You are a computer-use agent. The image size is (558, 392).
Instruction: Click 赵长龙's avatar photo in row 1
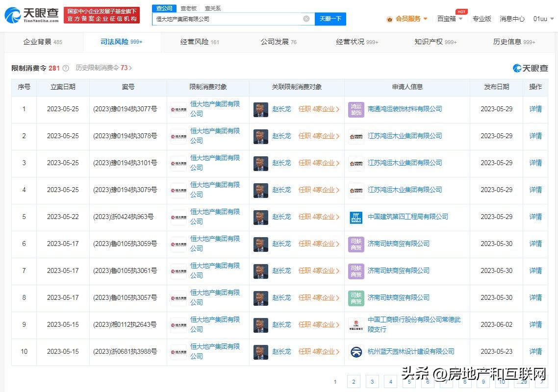(260, 109)
